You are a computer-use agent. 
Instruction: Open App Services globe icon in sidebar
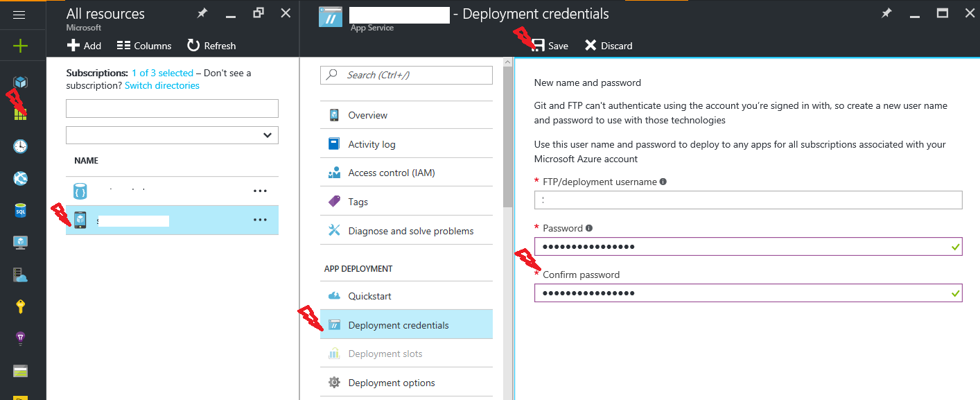pyautogui.click(x=20, y=178)
